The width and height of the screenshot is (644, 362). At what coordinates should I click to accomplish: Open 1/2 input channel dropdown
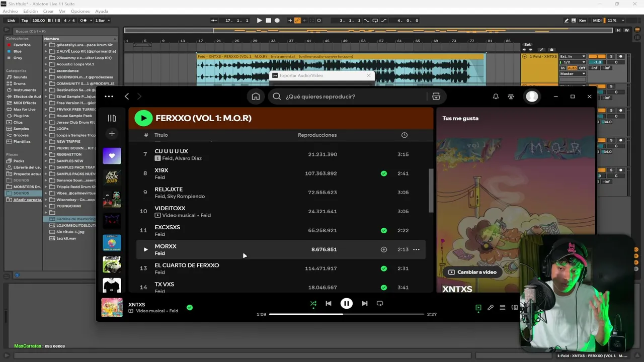click(x=573, y=62)
